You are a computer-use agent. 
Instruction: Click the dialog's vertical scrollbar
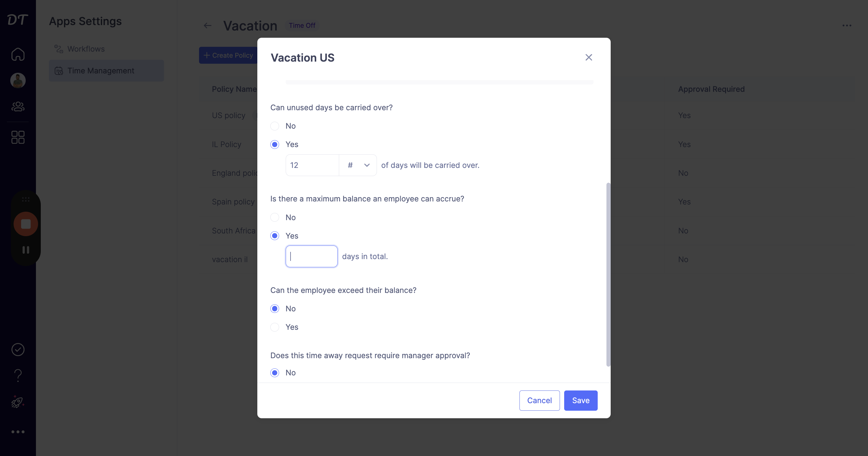coord(608,274)
